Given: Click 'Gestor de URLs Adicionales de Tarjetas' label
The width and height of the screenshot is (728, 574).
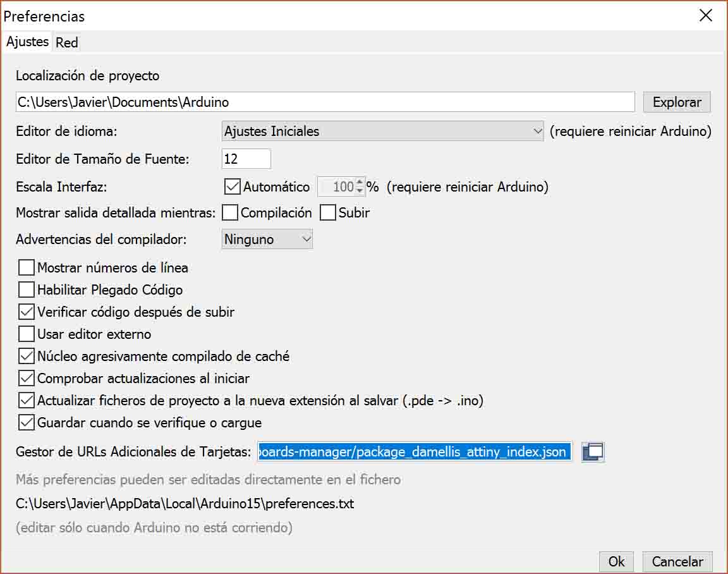Looking at the screenshot, I should 133,452.
